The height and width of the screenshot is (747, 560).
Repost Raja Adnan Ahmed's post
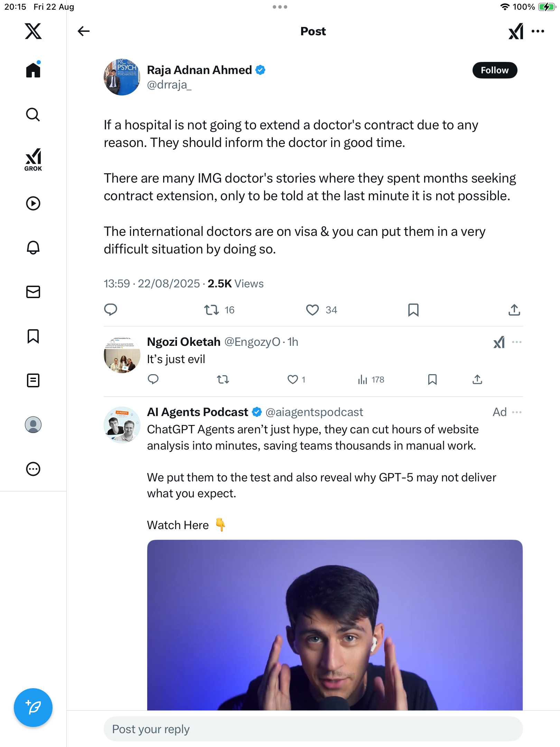pyautogui.click(x=211, y=310)
